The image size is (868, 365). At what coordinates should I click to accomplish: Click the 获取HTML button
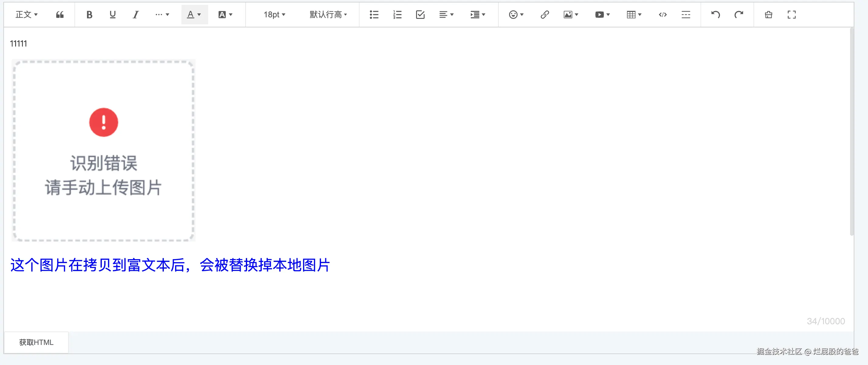[x=36, y=342]
